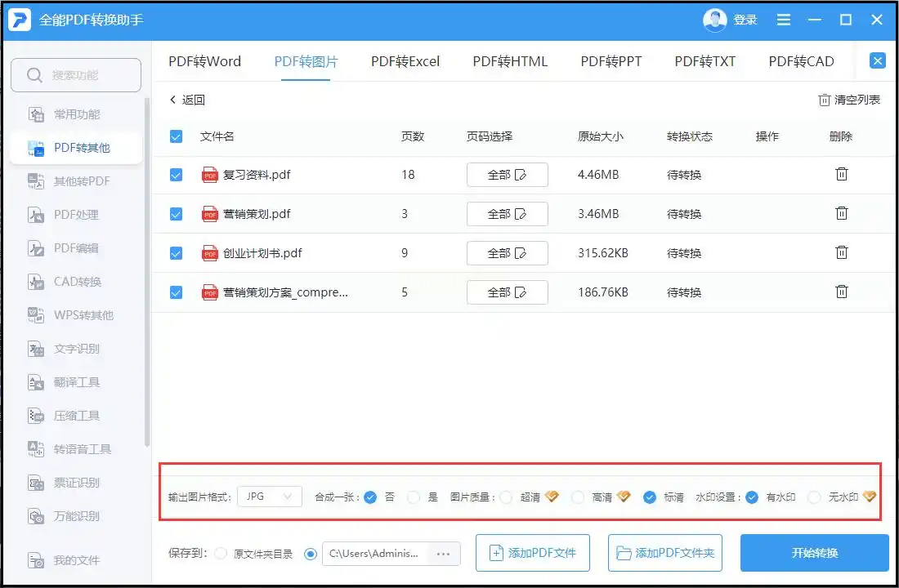This screenshot has width=899, height=588.
Task: Delete 营销策划方案_compre... with trash icon
Action: (x=841, y=292)
